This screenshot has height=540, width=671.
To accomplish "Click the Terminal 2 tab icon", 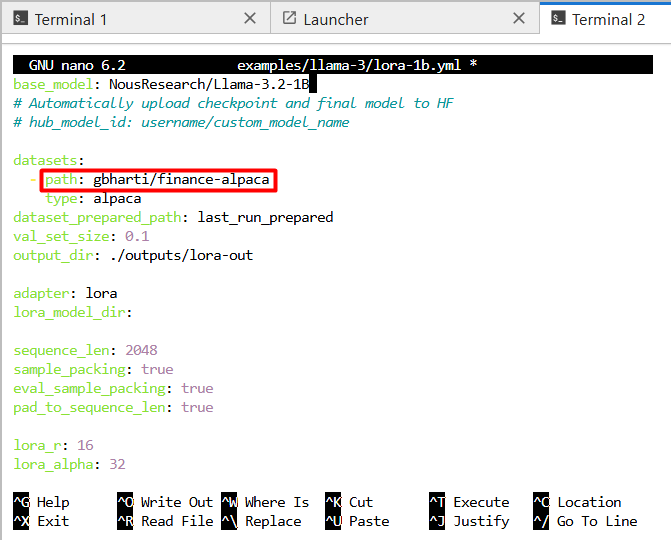I will (x=558, y=19).
